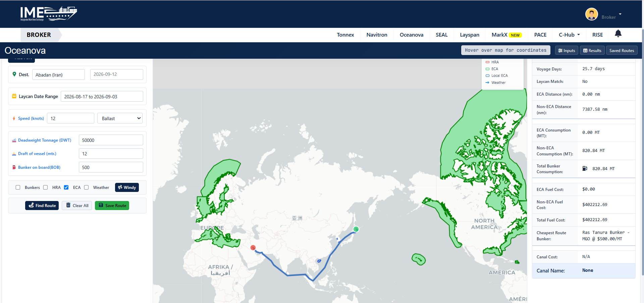
Task: Click the Hawaii ECA zone on map
Action: 419,259
